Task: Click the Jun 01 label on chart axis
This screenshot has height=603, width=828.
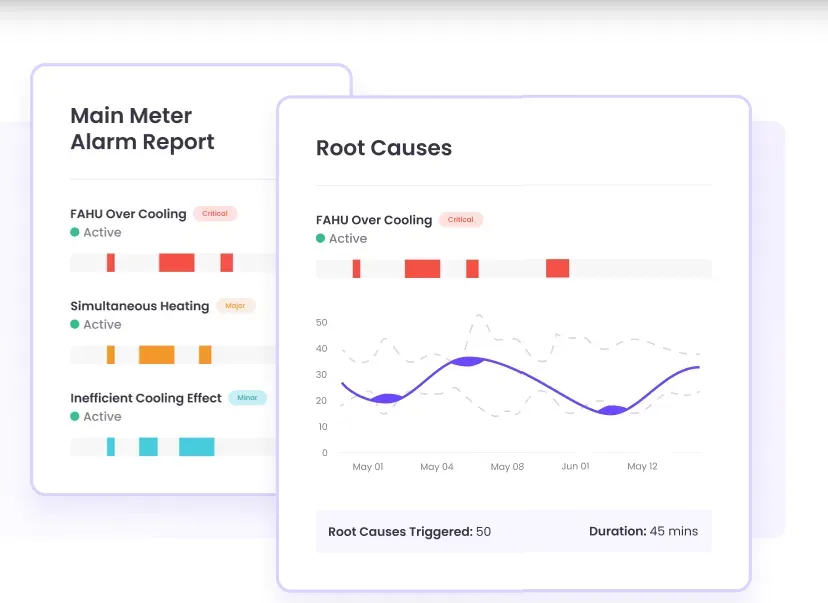Action: click(x=575, y=467)
